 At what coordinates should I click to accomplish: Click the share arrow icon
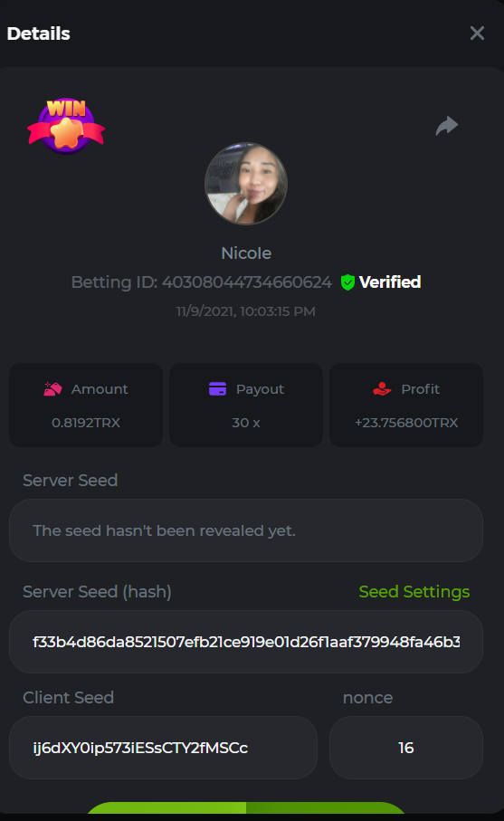[x=447, y=126]
